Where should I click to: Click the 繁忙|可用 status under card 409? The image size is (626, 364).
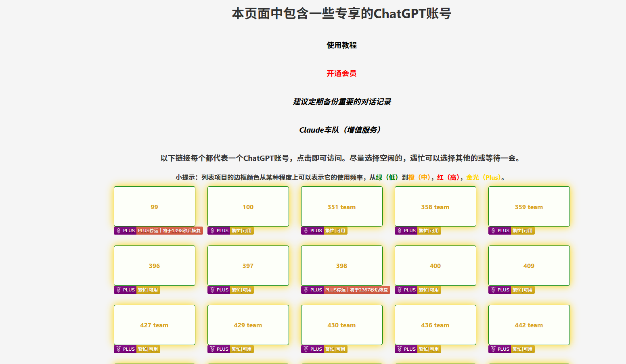click(x=523, y=290)
